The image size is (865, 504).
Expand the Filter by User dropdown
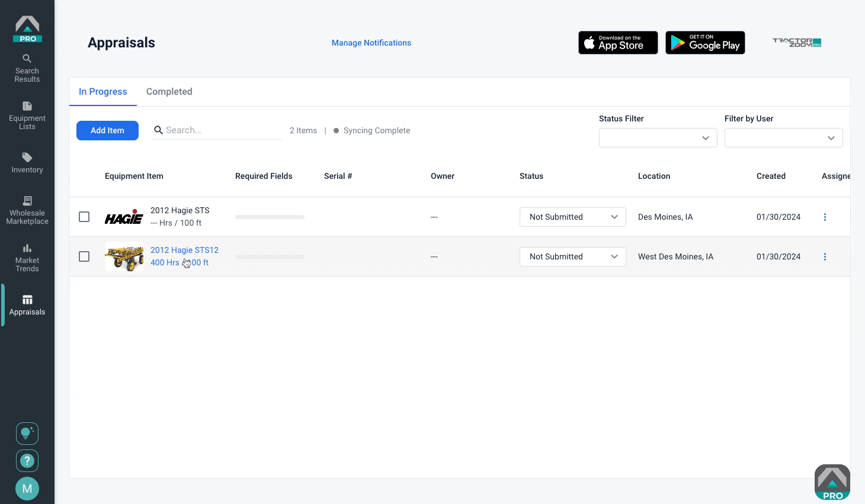tap(783, 138)
